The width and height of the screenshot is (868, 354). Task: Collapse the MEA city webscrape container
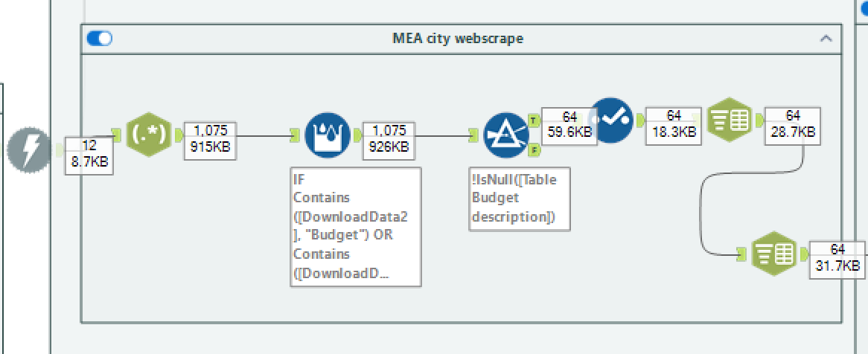826,39
